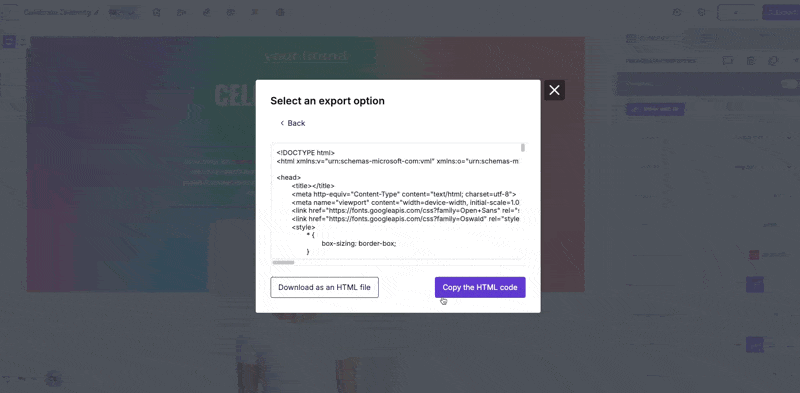Viewport: 800px width, 393px height.
Task: Click the back chevron arrow icon
Action: pyautogui.click(x=282, y=123)
